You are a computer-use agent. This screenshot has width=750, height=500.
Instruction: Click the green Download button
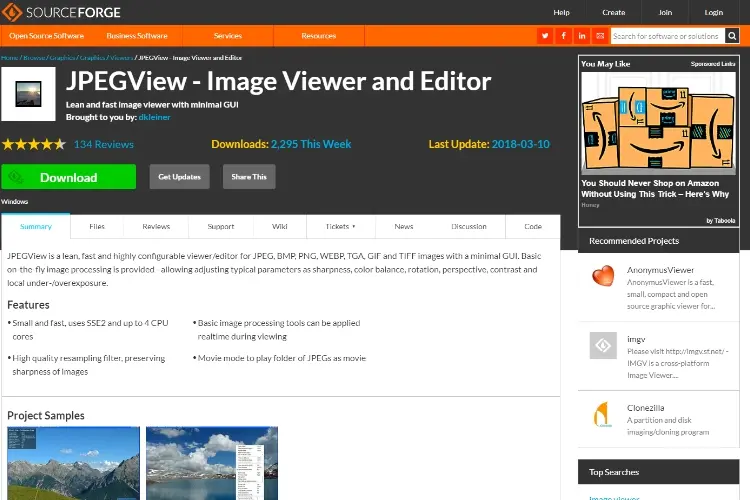(x=68, y=177)
